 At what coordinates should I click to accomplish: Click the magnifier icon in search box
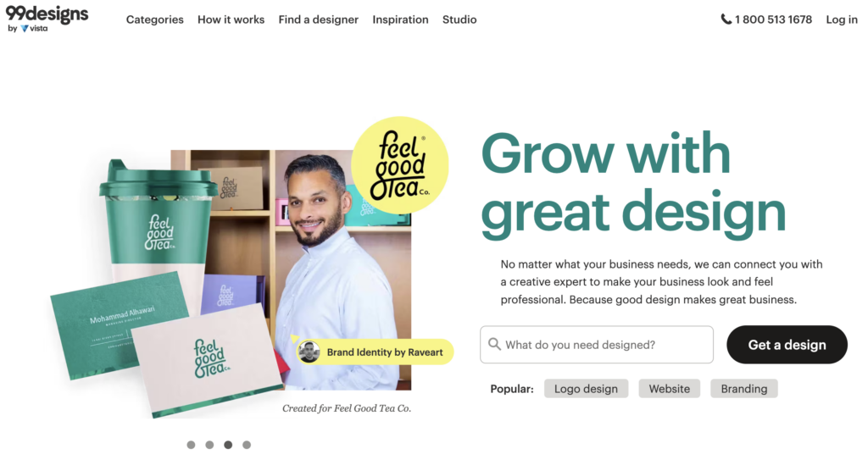[494, 344]
